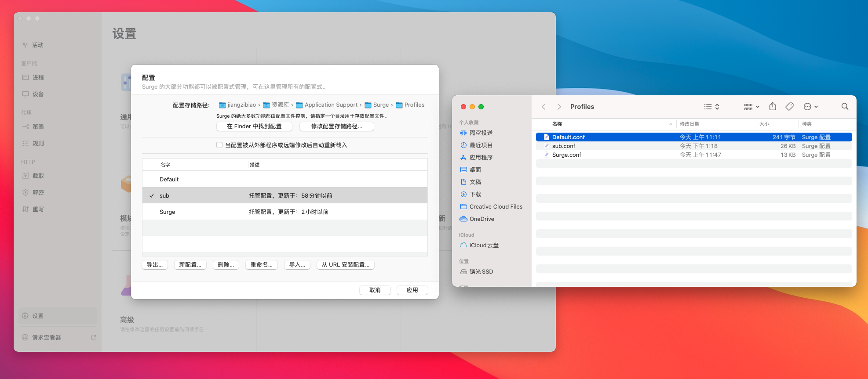This screenshot has width=868, height=379.
Task: Sort files by 名称 column header
Action: 557,124
